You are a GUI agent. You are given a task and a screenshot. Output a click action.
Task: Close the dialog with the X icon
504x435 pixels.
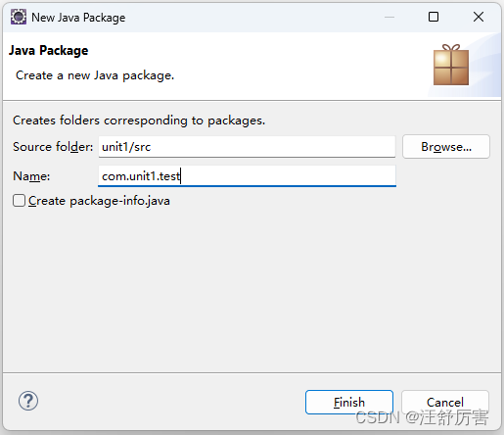tap(479, 17)
